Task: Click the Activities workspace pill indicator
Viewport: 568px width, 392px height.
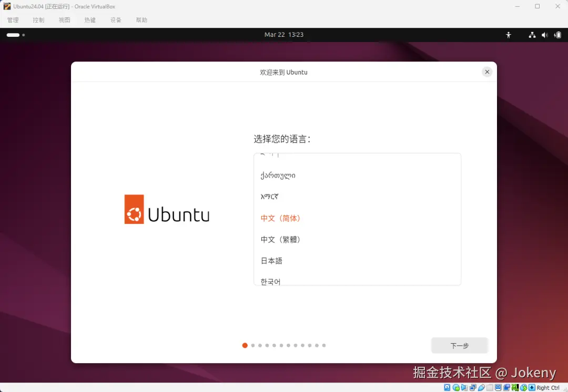Action: click(x=13, y=35)
